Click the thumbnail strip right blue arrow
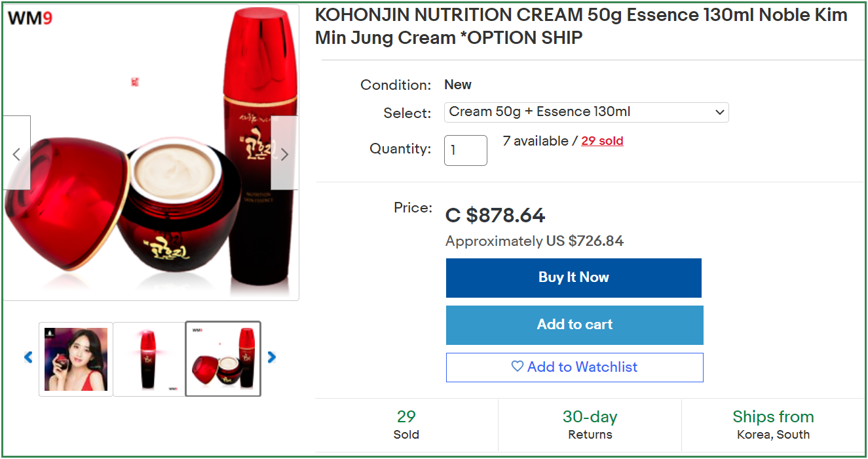This screenshot has height=459, width=868. 271,357
